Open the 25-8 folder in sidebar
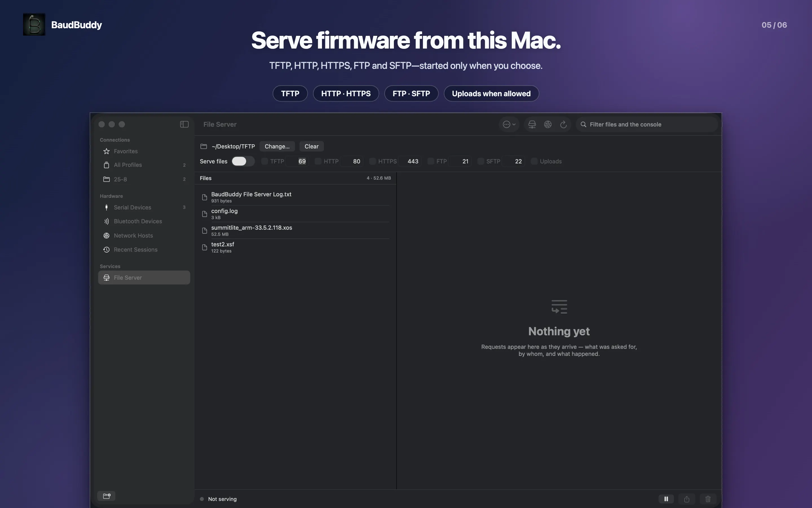 pos(144,179)
